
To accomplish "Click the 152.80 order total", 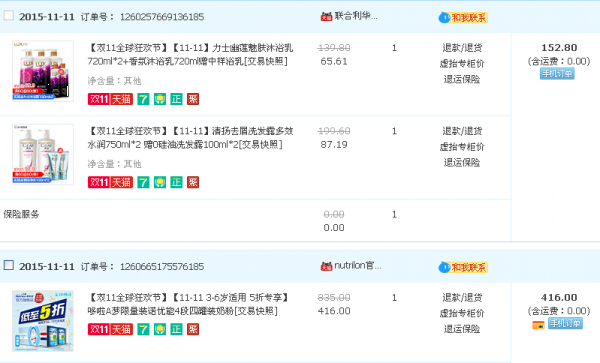I will tap(559, 48).
